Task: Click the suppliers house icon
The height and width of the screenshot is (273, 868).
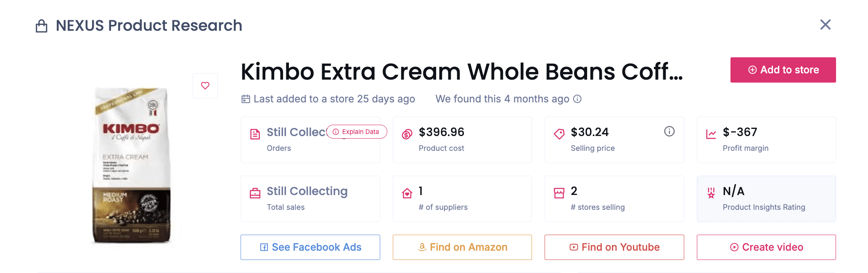Action: 407,193
